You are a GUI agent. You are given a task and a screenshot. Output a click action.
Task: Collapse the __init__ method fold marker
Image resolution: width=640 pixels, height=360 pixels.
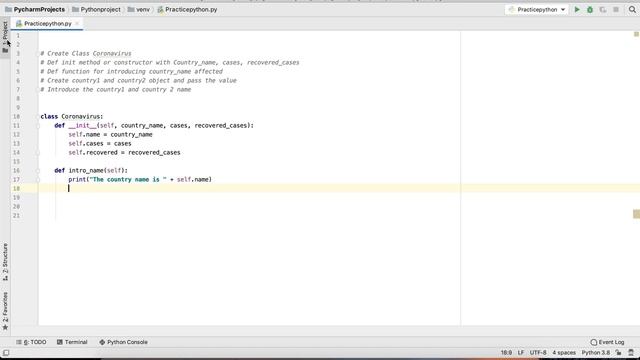click(x=38, y=126)
